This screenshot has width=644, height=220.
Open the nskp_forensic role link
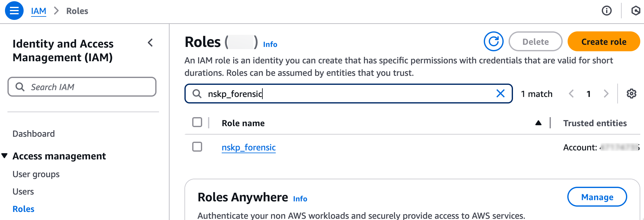pos(249,147)
